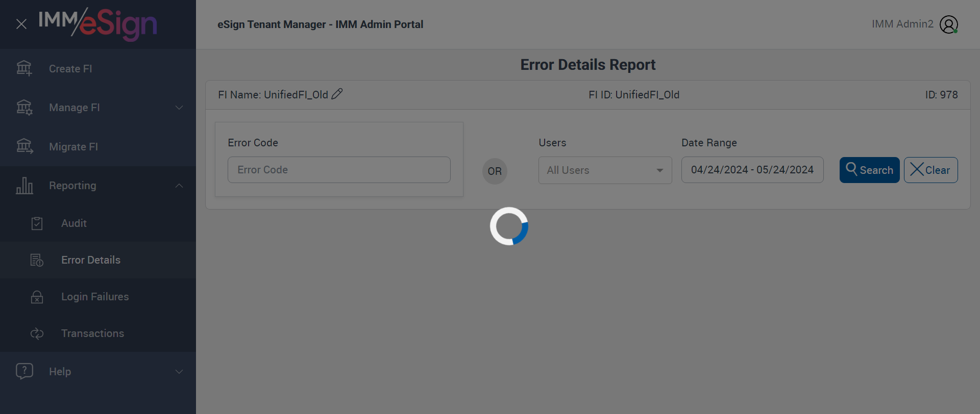Click the Help question mark icon
This screenshot has height=414, width=980.
24,371
